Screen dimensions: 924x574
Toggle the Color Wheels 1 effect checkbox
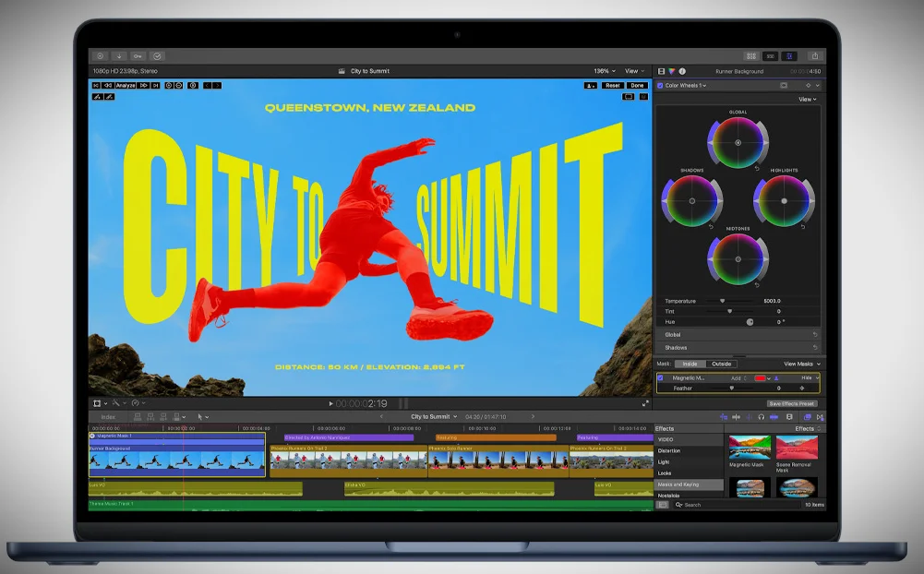tap(660, 86)
